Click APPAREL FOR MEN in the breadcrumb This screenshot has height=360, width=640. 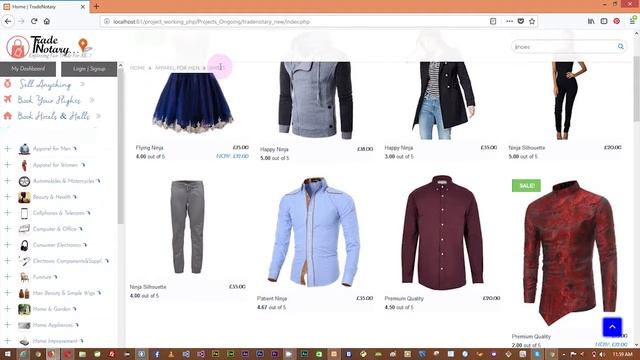point(177,68)
